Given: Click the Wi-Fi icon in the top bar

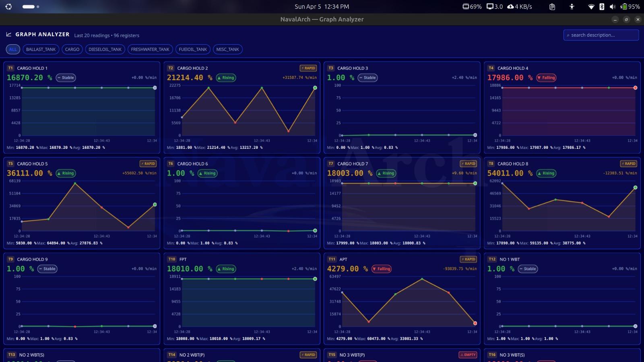Looking at the screenshot, I should tap(591, 6).
